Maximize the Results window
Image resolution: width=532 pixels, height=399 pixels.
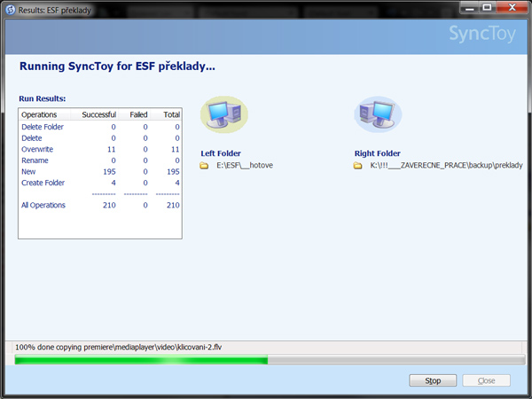pyautogui.click(x=485, y=7)
